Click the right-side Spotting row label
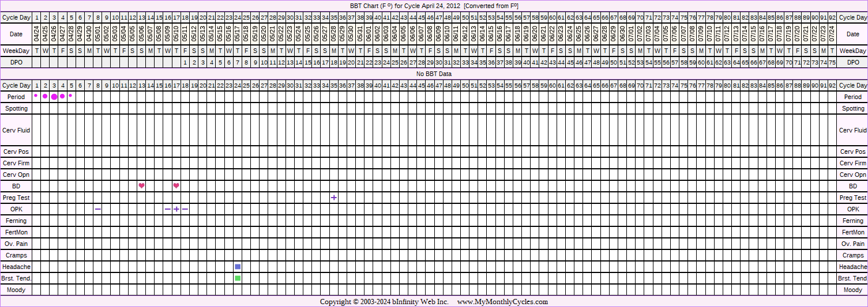This screenshot has height=307, width=868. (x=852, y=108)
